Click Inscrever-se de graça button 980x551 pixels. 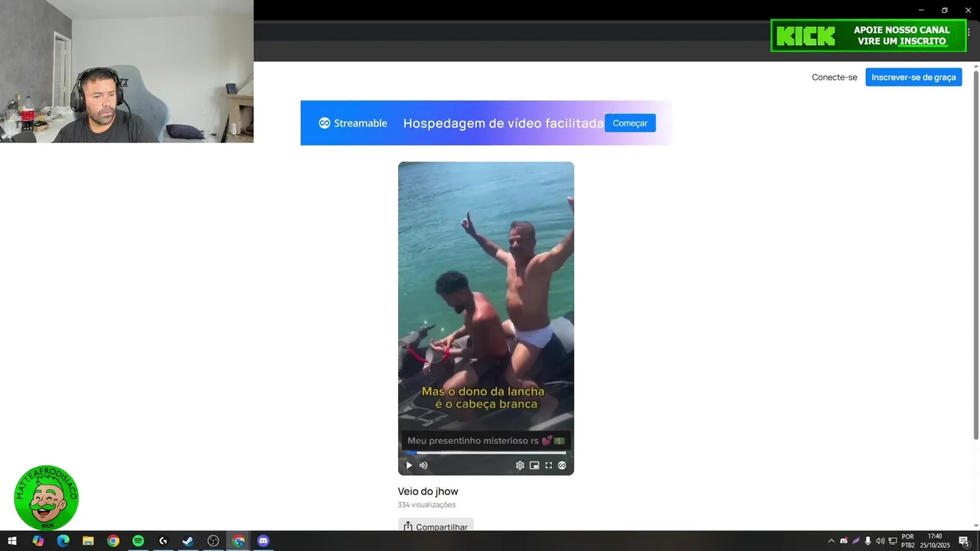point(913,77)
